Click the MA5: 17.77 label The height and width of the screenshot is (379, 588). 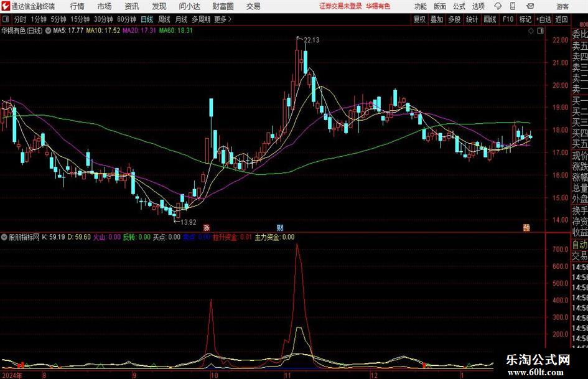[x=68, y=30]
